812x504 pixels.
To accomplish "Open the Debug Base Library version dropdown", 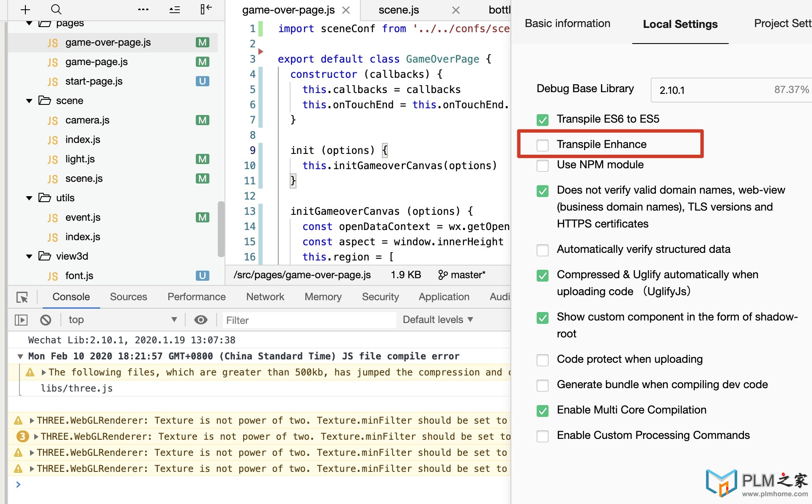I will [731, 90].
